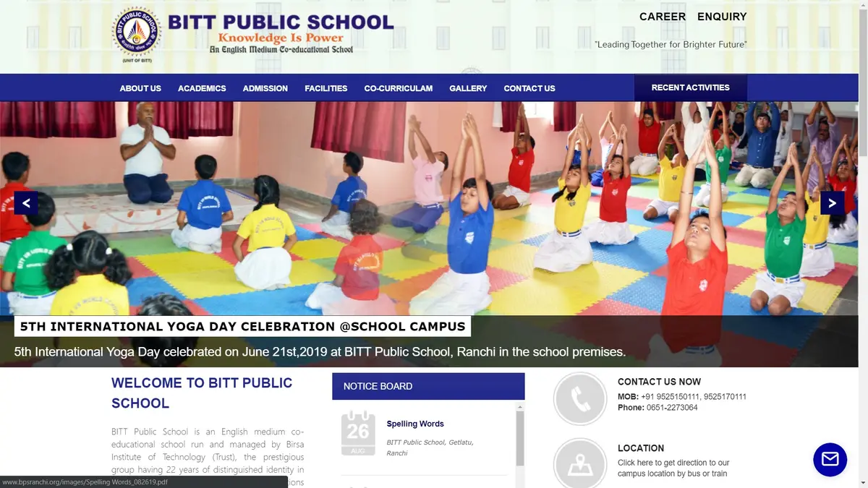Click the map location icon
This screenshot has width=868, height=488.
tap(579, 464)
